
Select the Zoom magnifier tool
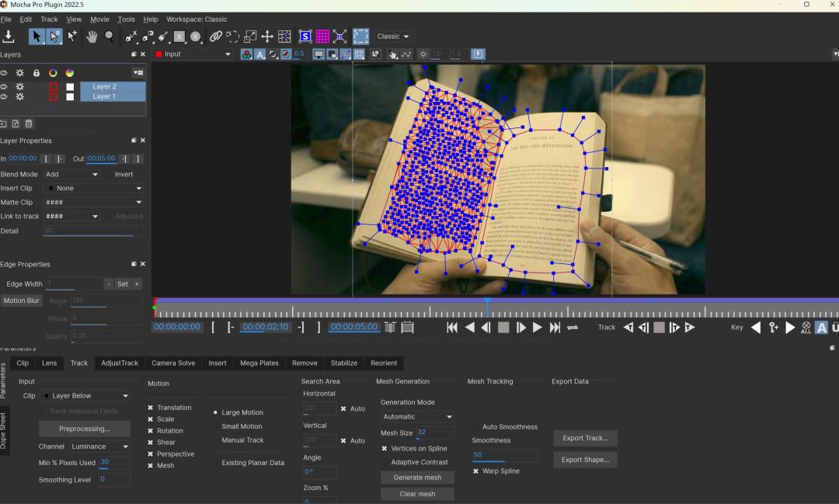[x=110, y=36]
